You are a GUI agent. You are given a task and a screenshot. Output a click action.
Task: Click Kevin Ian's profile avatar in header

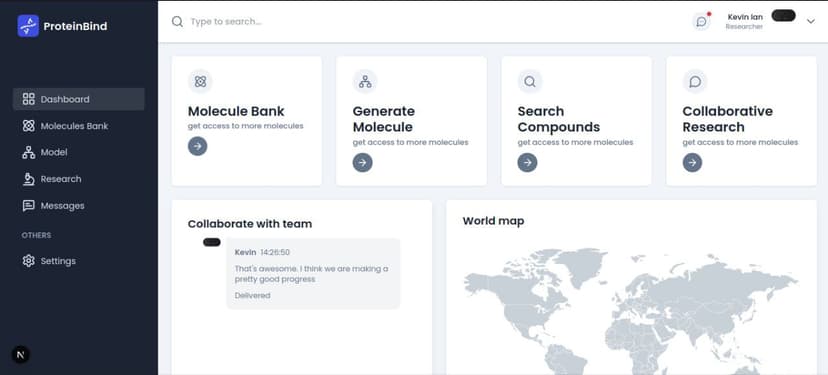(783, 16)
